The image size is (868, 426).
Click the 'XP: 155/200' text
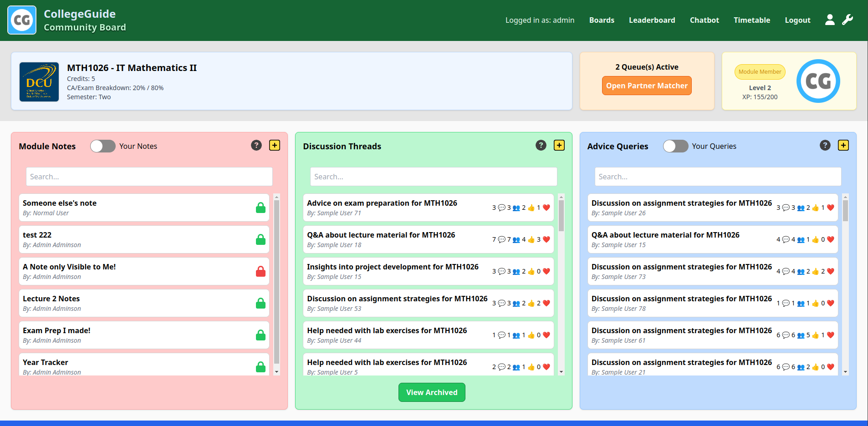click(760, 97)
